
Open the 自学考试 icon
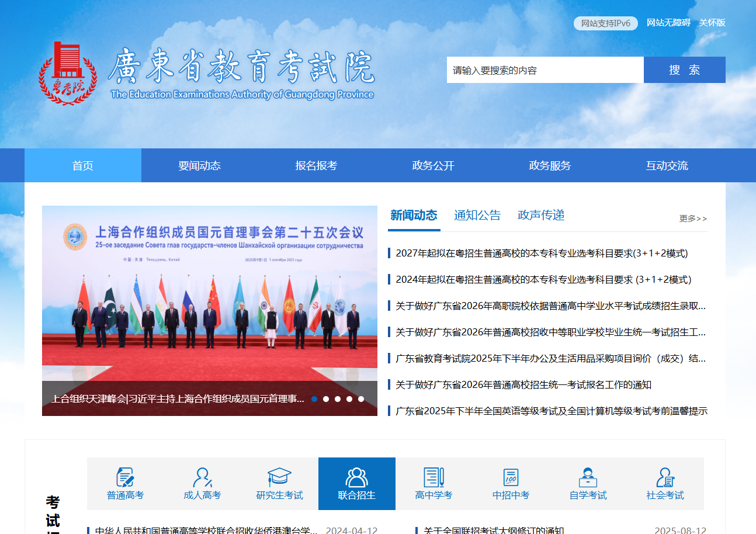(x=588, y=477)
